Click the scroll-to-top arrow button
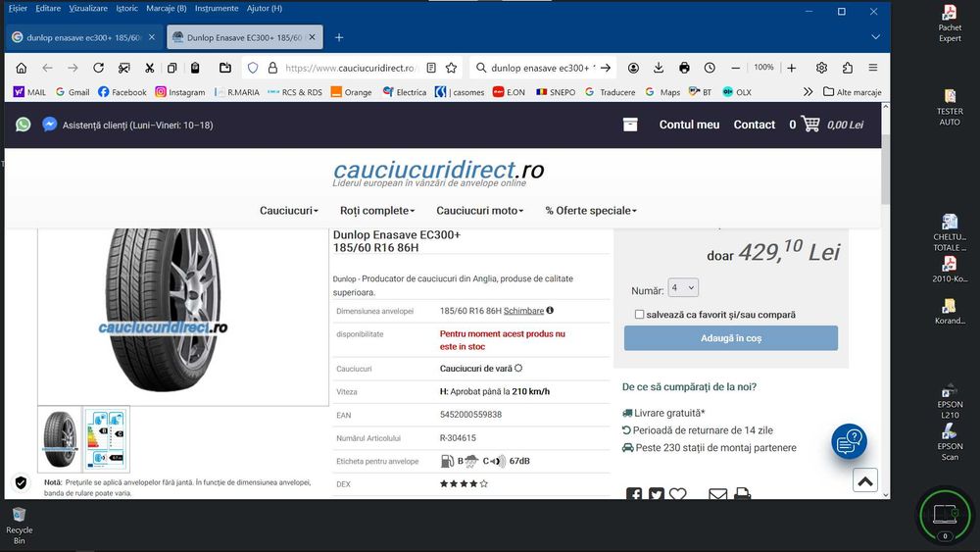The width and height of the screenshot is (980, 552). (x=865, y=480)
